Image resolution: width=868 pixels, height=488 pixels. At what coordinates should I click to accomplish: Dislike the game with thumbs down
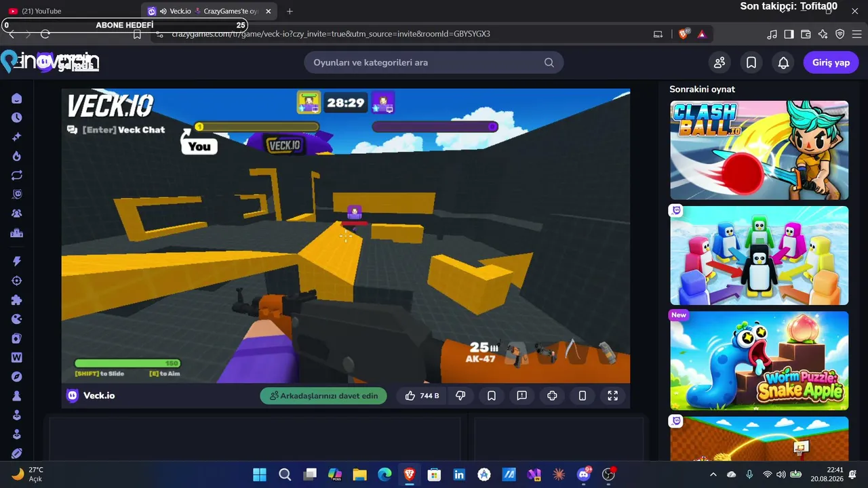click(460, 396)
